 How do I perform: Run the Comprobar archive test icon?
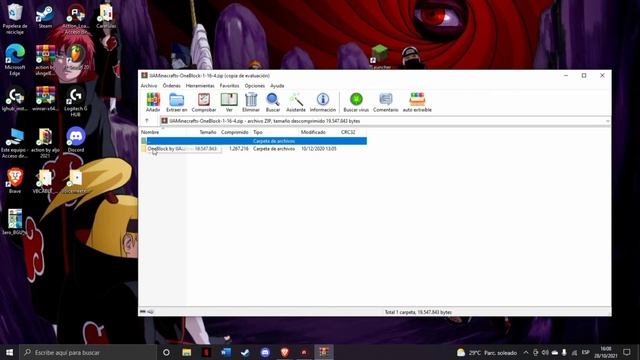(x=204, y=102)
